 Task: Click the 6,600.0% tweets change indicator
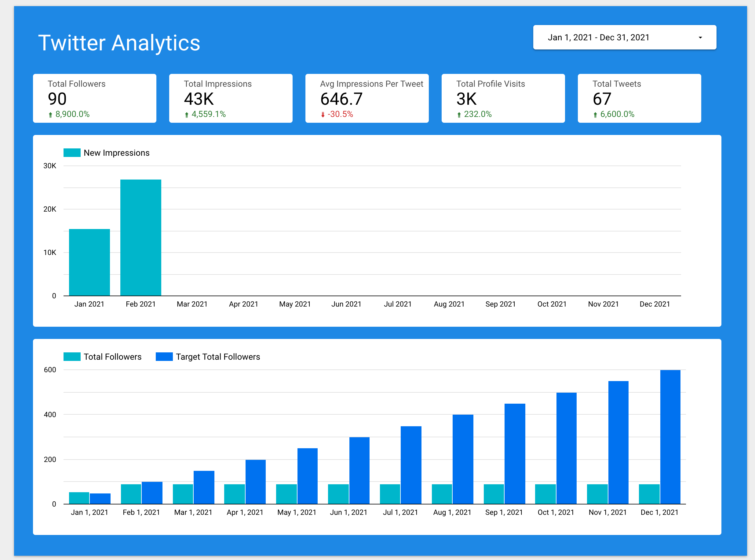point(614,114)
